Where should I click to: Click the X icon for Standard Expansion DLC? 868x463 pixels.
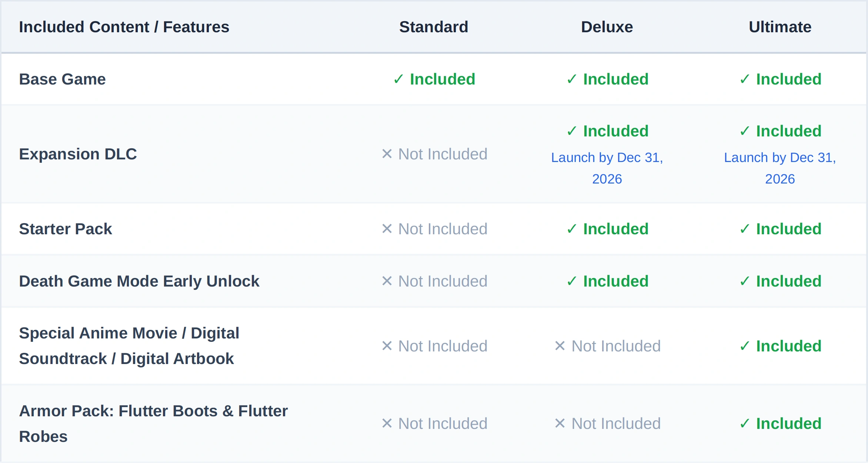(387, 154)
